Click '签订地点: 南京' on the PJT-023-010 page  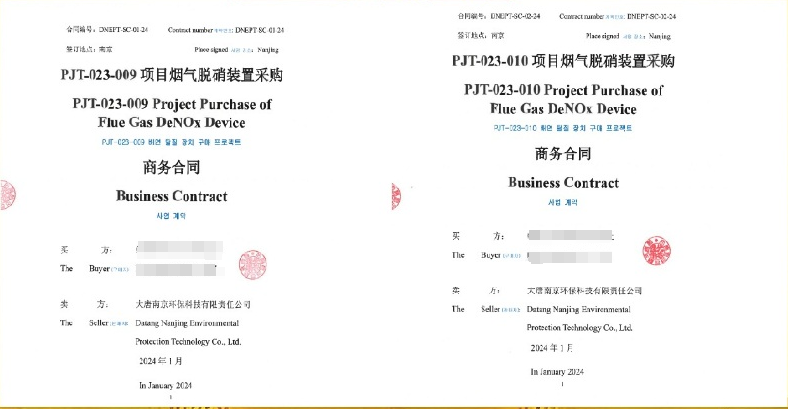pyautogui.click(x=480, y=36)
